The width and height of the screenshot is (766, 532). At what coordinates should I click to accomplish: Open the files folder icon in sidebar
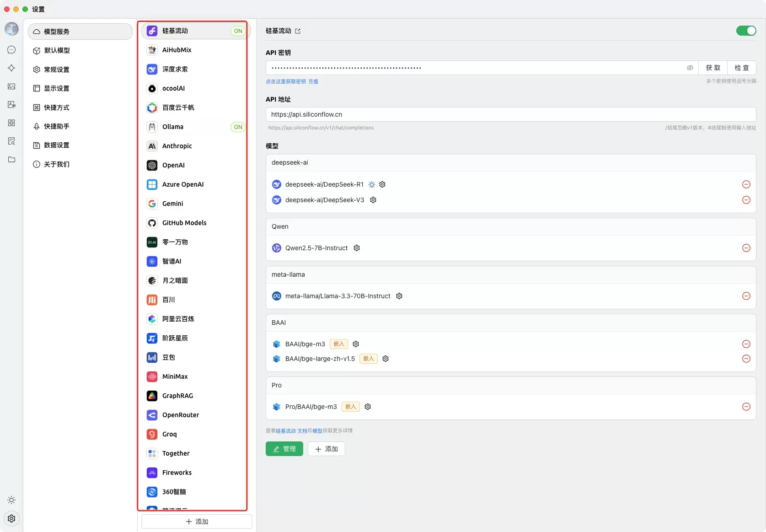point(11,160)
